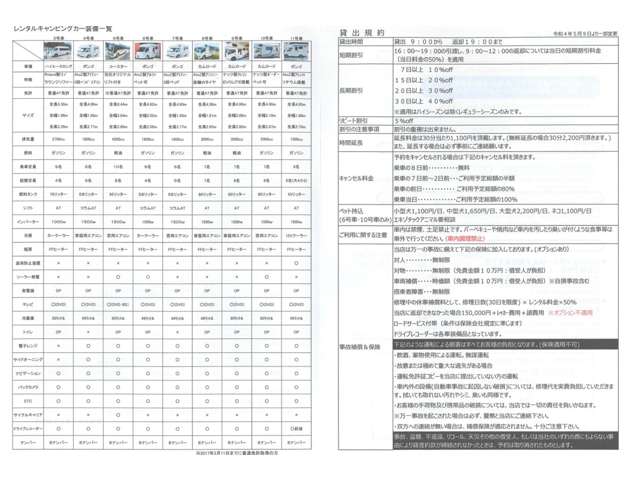640x480 pixels.
Task: Select the 排気量 row label
Action: [x=28, y=139]
